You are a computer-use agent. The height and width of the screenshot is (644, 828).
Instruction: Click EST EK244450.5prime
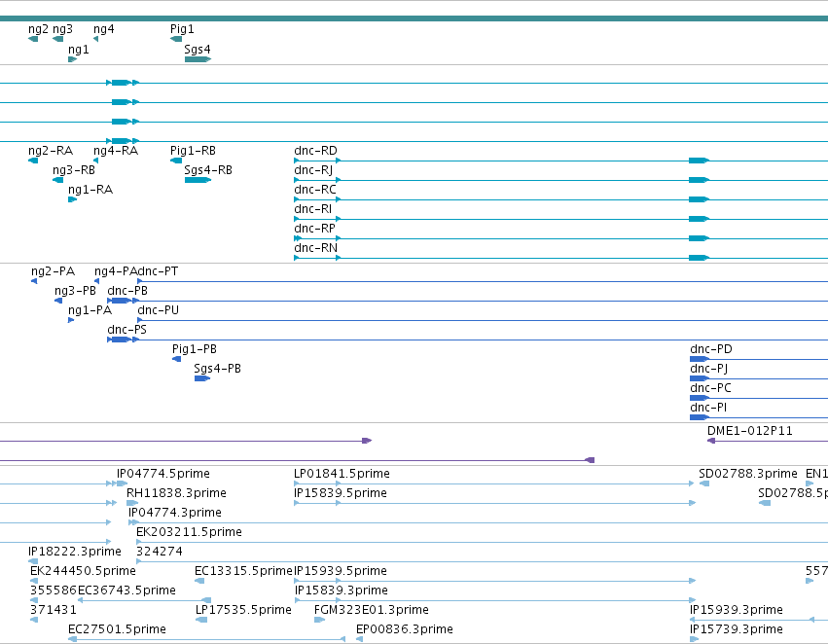point(83,572)
